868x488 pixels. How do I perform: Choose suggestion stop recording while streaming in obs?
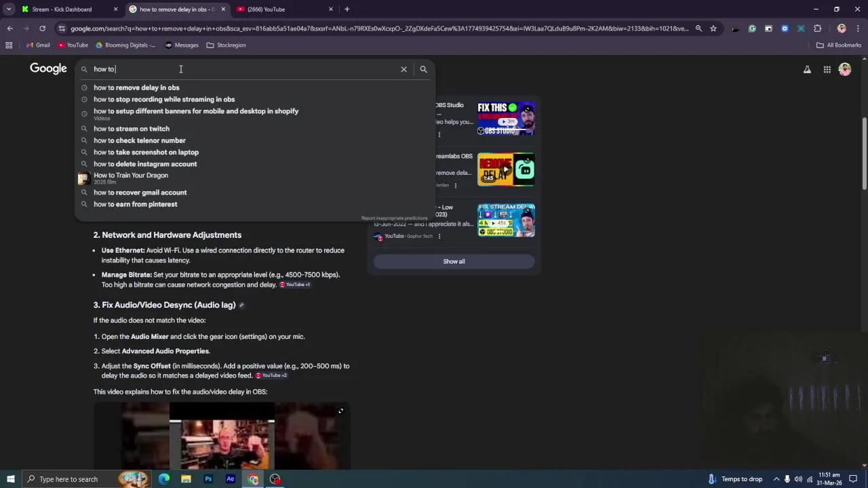tap(164, 100)
